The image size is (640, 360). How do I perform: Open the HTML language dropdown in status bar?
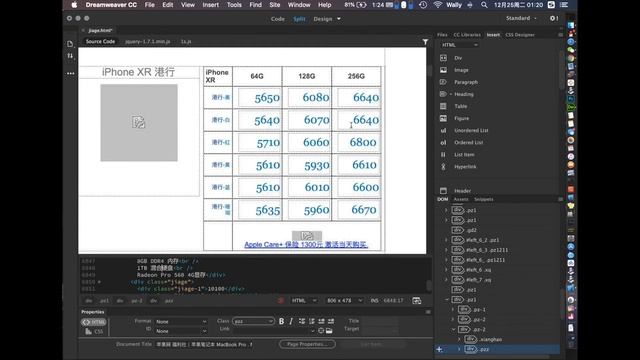304,301
